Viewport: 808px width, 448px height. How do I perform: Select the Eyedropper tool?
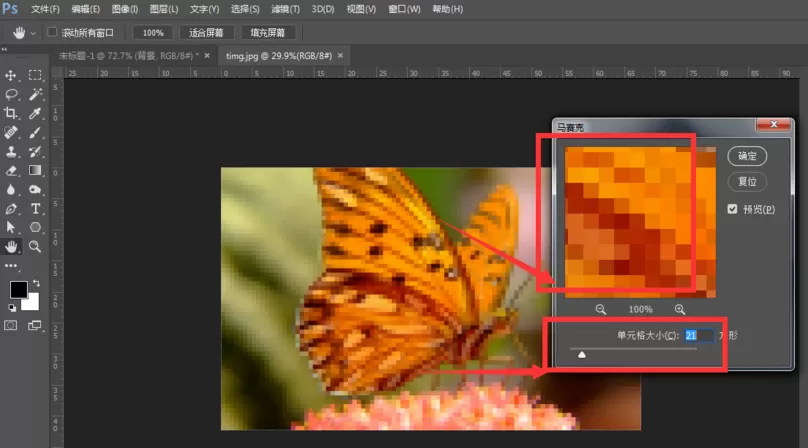pyautogui.click(x=35, y=113)
